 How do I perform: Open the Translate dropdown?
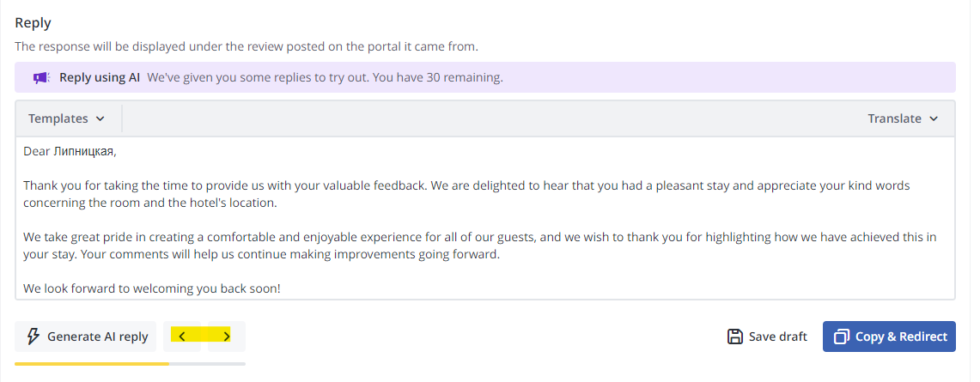click(903, 118)
